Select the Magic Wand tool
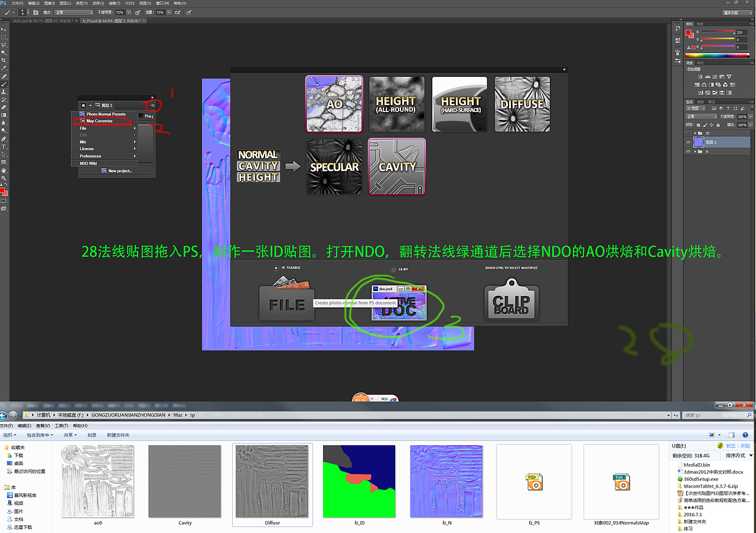This screenshot has height=533, width=756. tap(4, 53)
